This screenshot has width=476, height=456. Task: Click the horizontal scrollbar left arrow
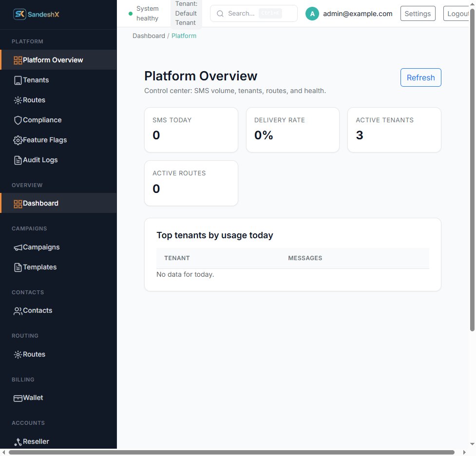3,453
